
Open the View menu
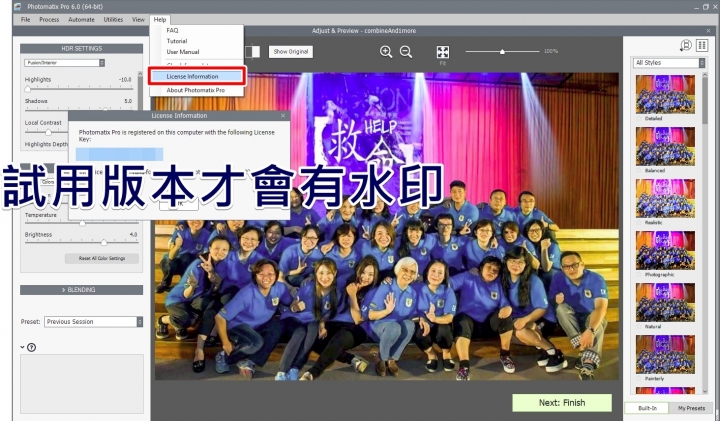point(138,20)
